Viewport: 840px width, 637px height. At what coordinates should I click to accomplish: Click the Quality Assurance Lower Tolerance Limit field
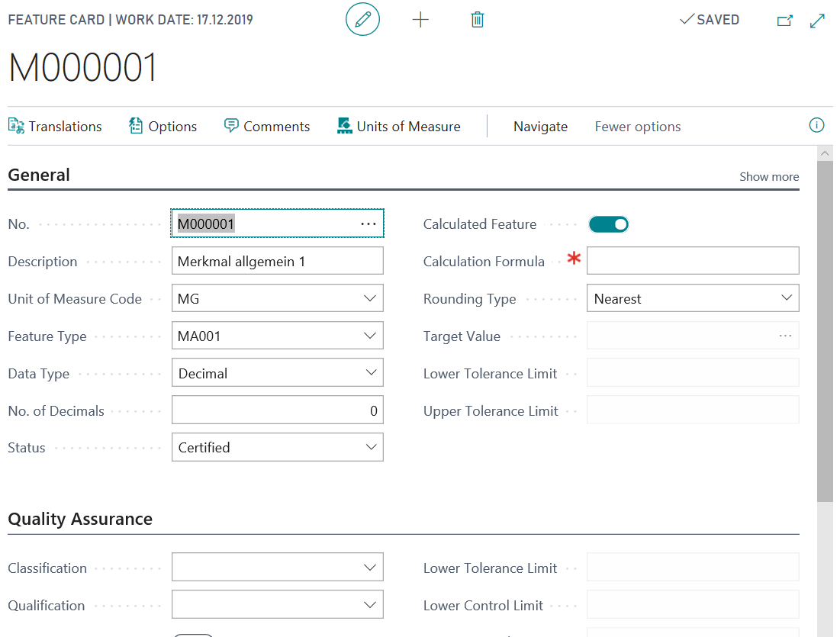[693, 568]
